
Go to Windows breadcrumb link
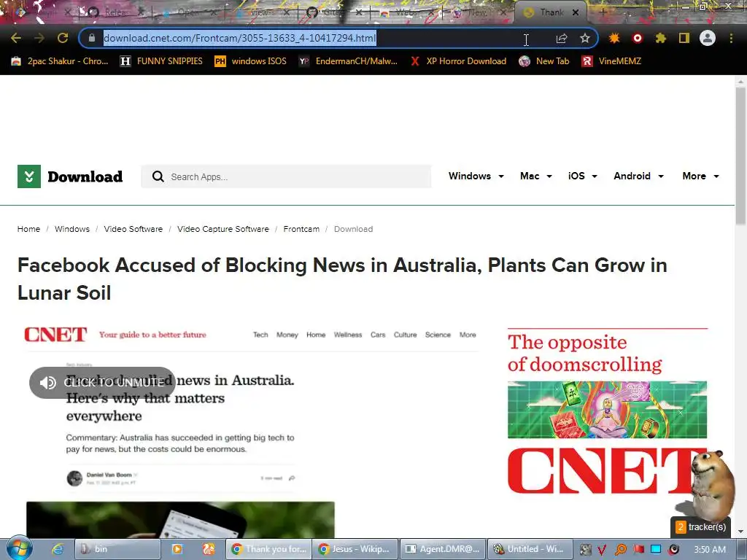72,229
